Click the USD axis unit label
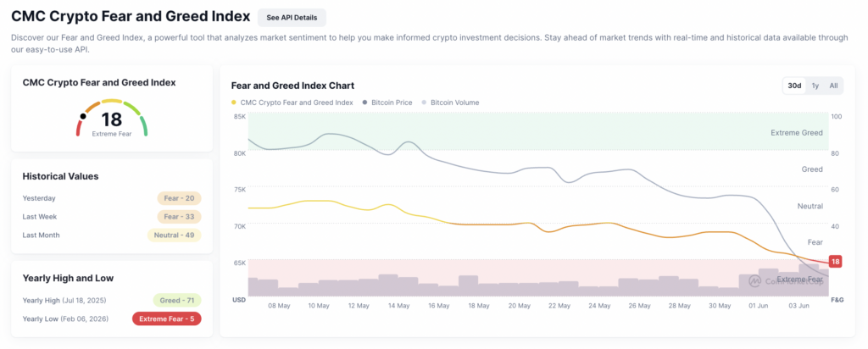 coord(239,300)
